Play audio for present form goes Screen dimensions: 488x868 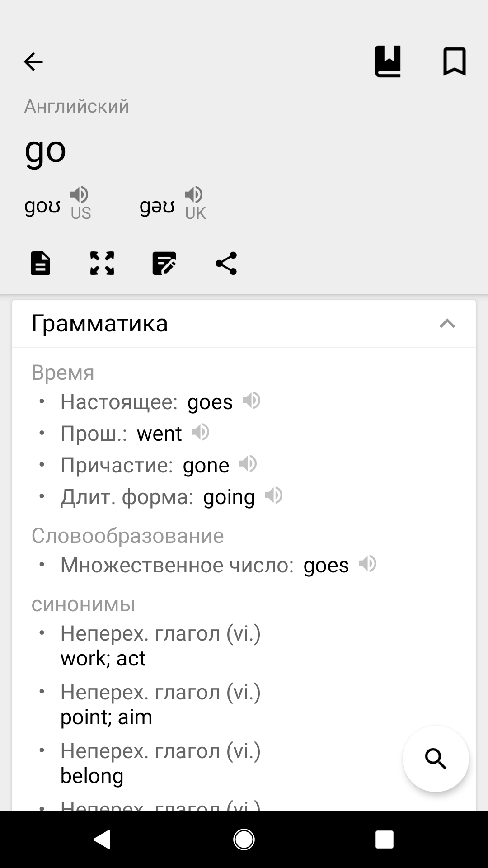251,401
